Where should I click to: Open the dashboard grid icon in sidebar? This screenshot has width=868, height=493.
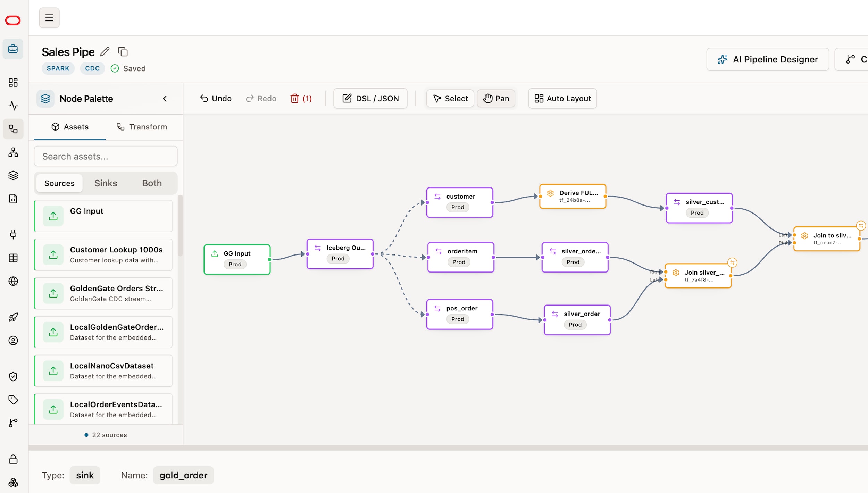pyautogui.click(x=13, y=83)
